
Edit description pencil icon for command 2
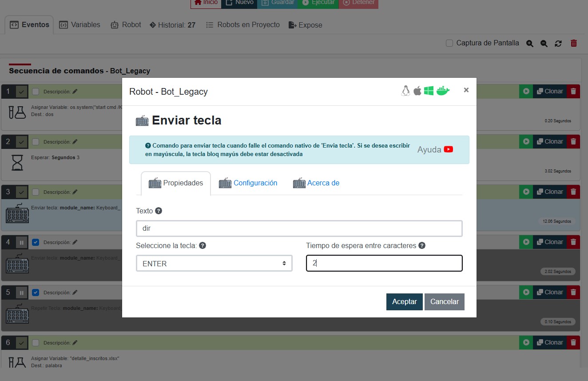(x=75, y=142)
